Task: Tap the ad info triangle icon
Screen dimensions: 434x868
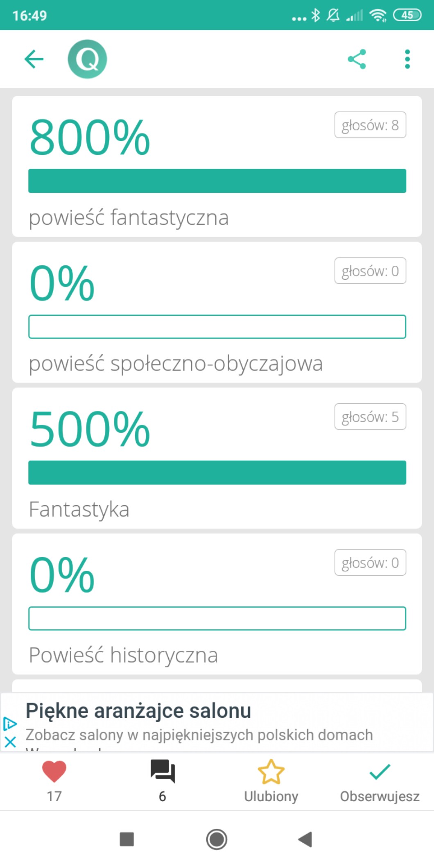Action: pyautogui.click(x=10, y=724)
